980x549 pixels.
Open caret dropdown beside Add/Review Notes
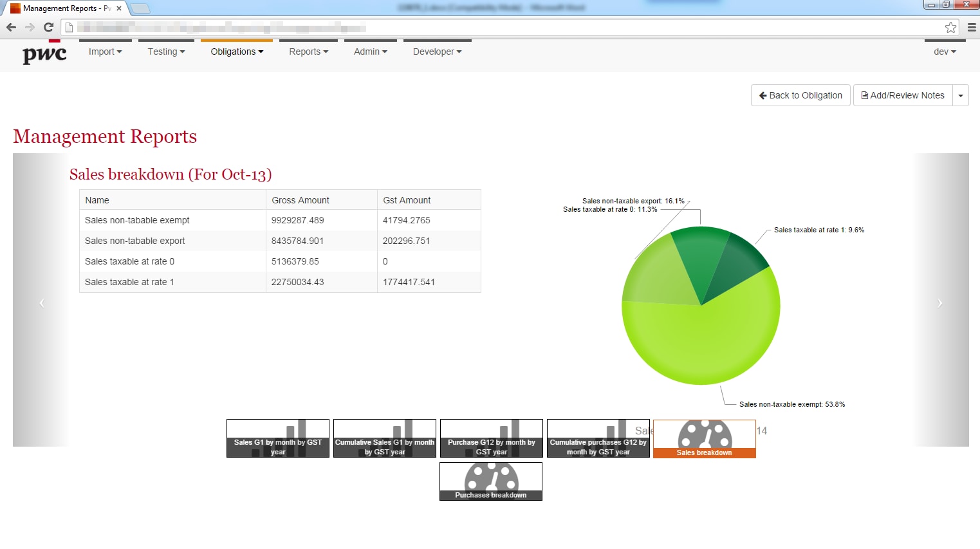961,95
